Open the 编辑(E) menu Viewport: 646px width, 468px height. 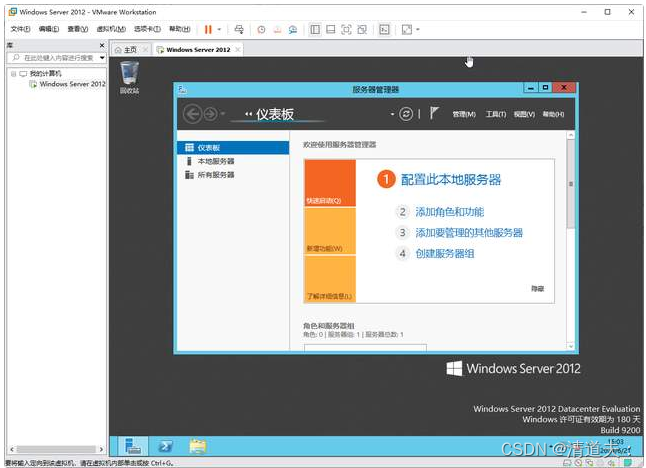point(49,29)
